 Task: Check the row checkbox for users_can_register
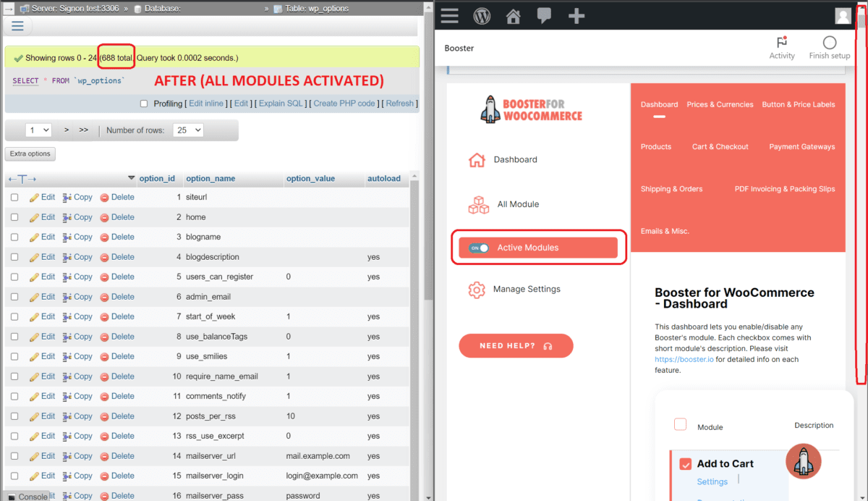(x=14, y=277)
